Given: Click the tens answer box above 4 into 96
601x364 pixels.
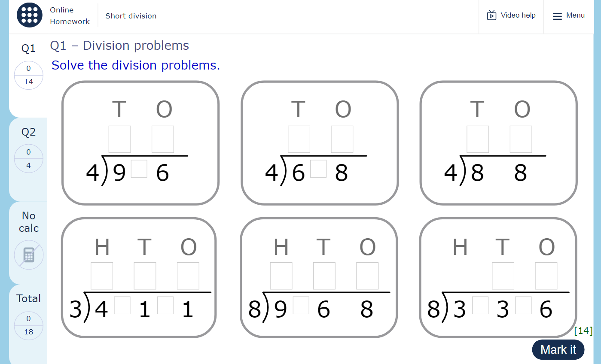Looking at the screenshot, I should pos(119,140).
